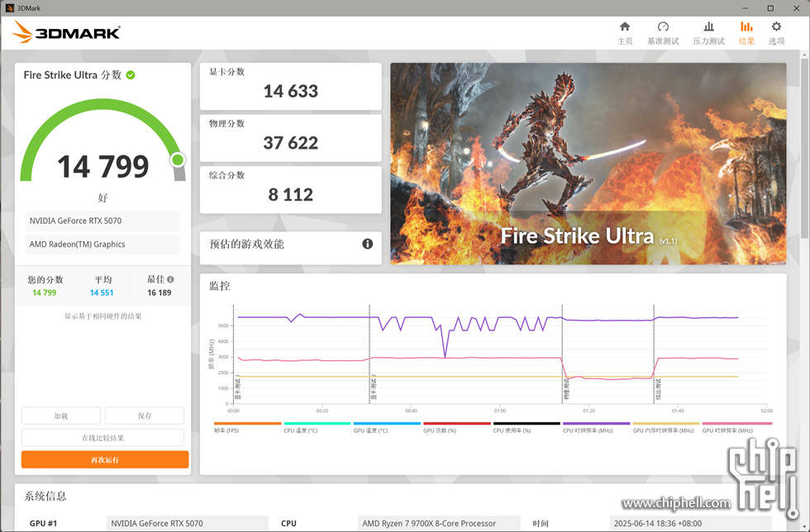Toggle the GPU 温度 blue legend swatch
Viewport: 810px width, 532px height.
click(387, 424)
